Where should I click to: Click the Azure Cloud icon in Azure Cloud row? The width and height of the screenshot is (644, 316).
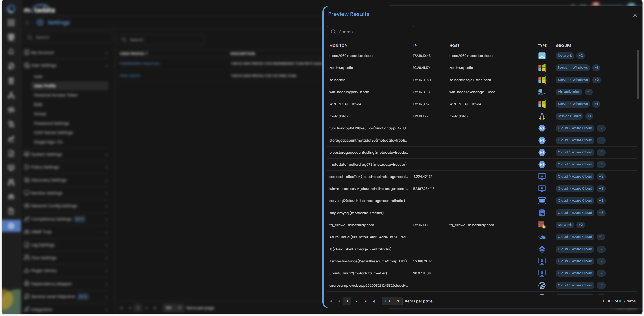pos(542,237)
